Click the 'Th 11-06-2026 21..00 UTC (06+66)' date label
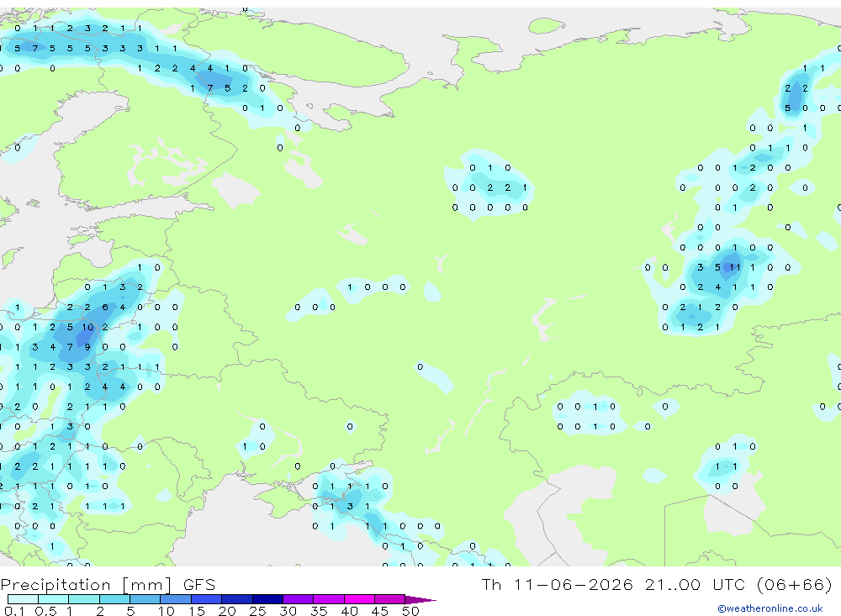Image resolution: width=841 pixels, height=616 pixels. (x=657, y=584)
